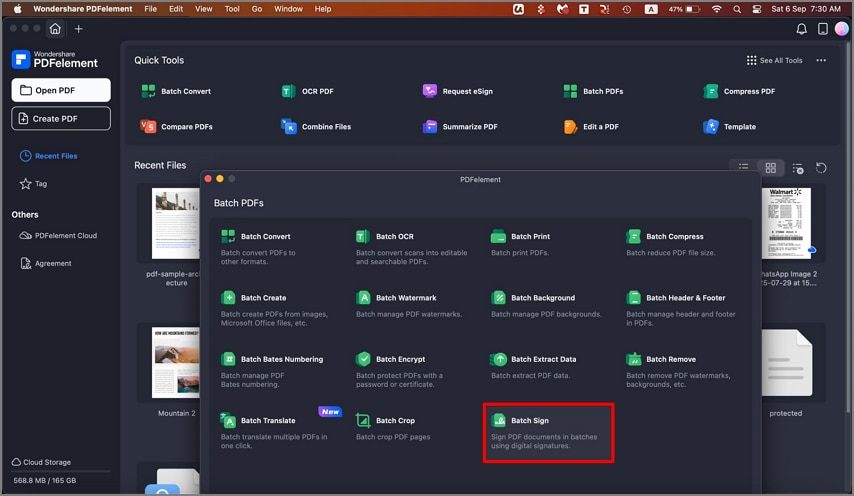Open Spotlight search in menu bar
This screenshot has width=854, height=496.
pyautogui.click(x=737, y=9)
